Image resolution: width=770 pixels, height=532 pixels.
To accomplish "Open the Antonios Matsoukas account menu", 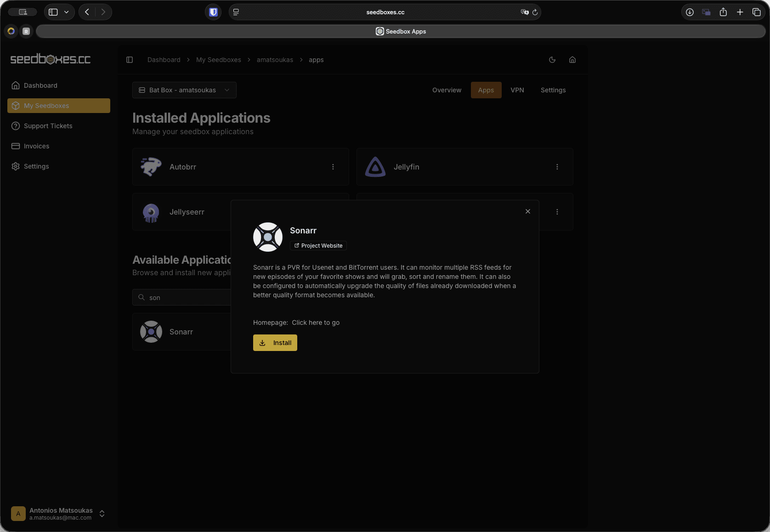I will (59, 514).
